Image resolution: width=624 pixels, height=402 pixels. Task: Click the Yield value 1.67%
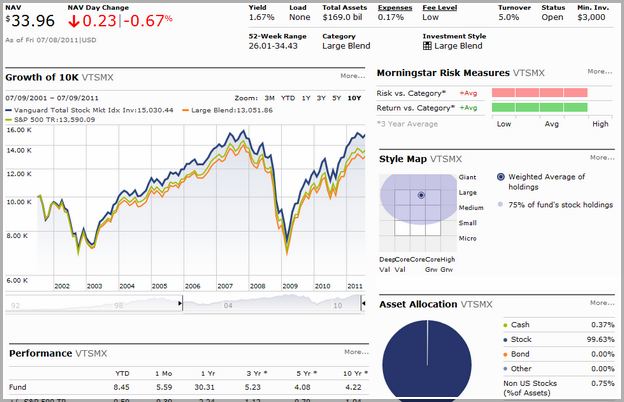tap(261, 17)
